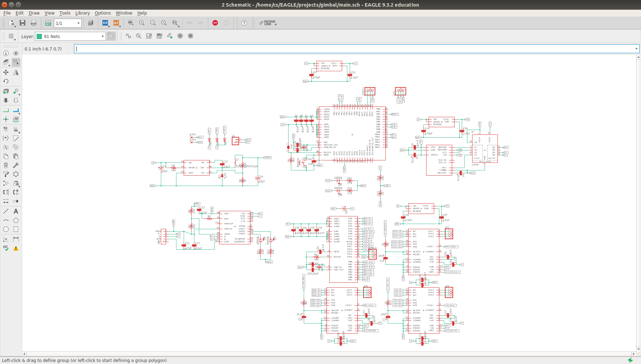Choose the Delete trash can tool
The height and width of the screenshot is (364, 641).
pos(6,165)
